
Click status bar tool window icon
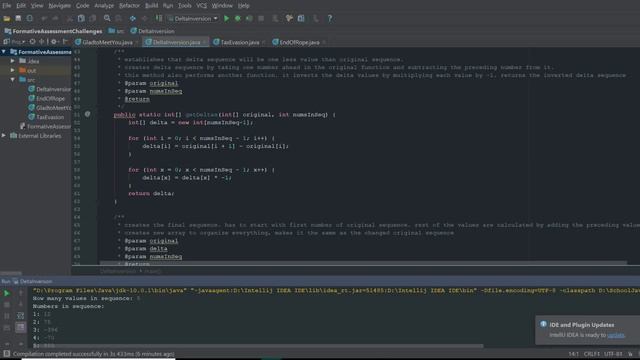point(7,353)
